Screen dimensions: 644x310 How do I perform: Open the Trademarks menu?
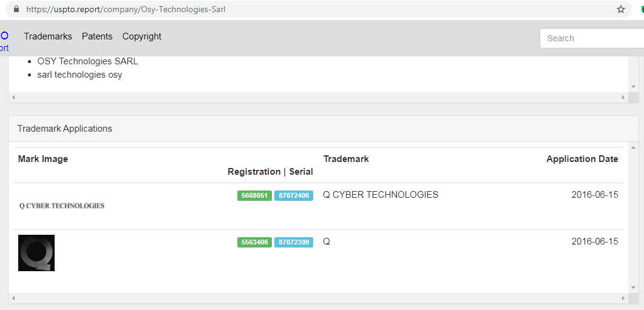(x=48, y=36)
